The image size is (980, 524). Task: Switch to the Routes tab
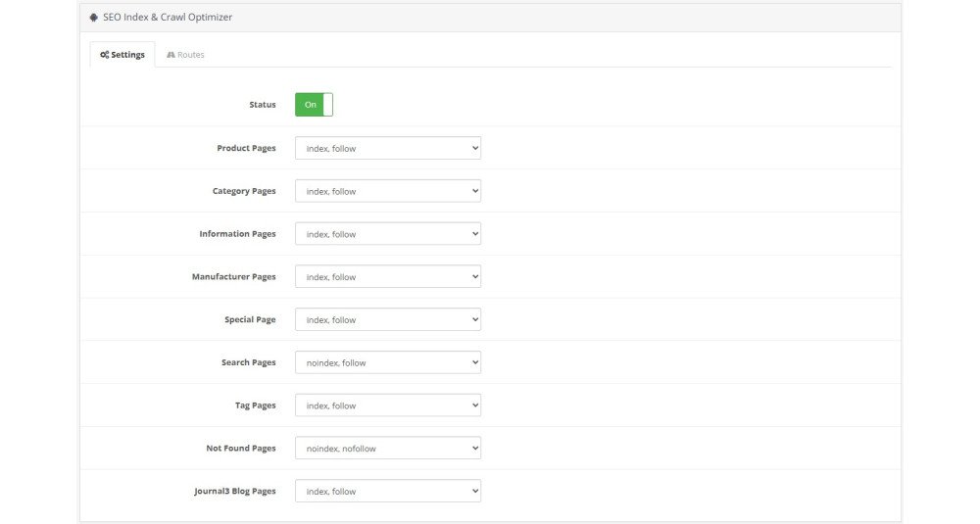pyautogui.click(x=185, y=55)
